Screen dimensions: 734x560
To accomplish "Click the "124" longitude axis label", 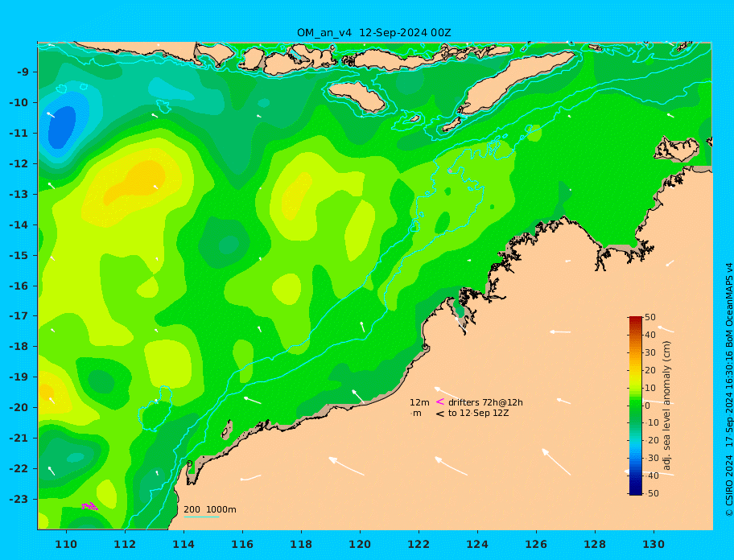I will click(477, 545).
